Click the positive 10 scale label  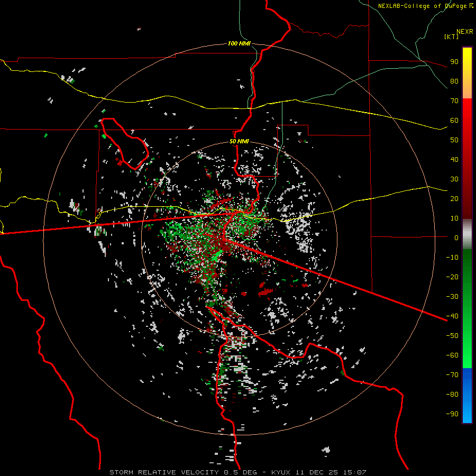454,218
